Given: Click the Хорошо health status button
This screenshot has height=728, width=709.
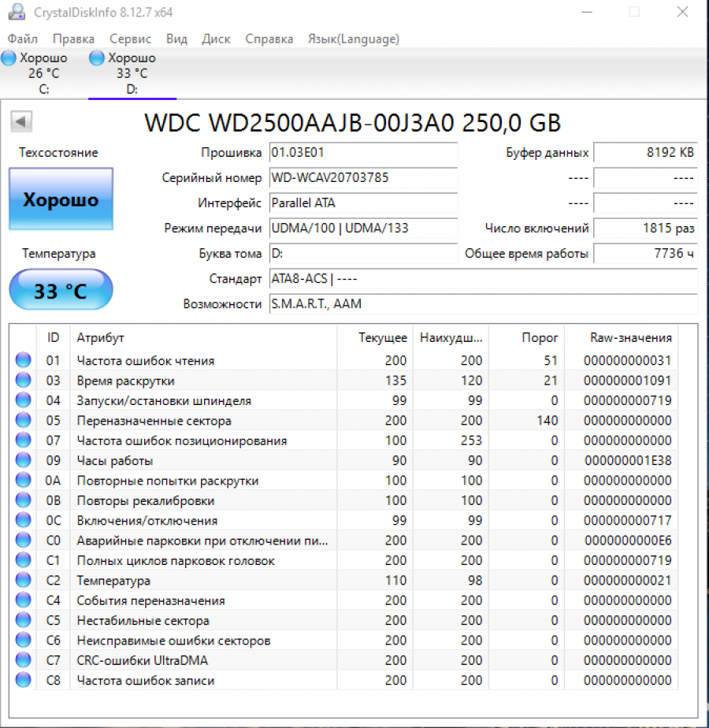Looking at the screenshot, I should tap(61, 199).
